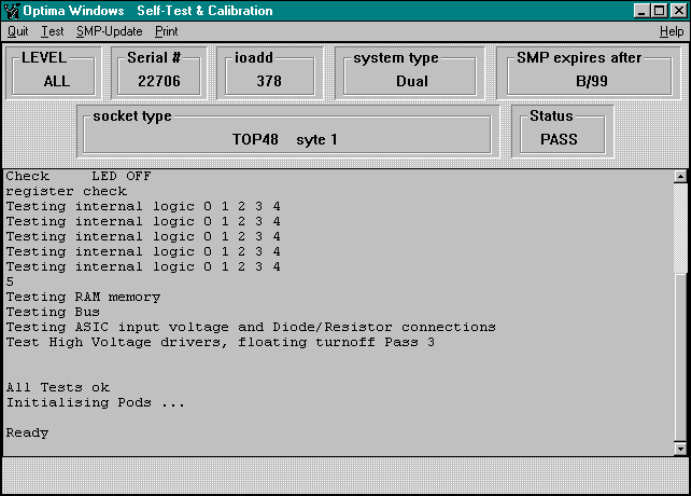Minimize the Self-Test & Calibration window
The height and width of the screenshot is (496, 691).
pos(641,10)
